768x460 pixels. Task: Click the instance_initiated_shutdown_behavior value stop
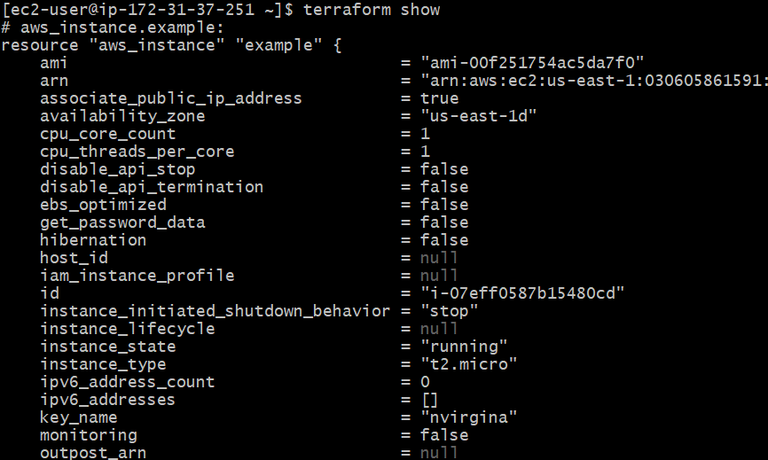point(449,311)
